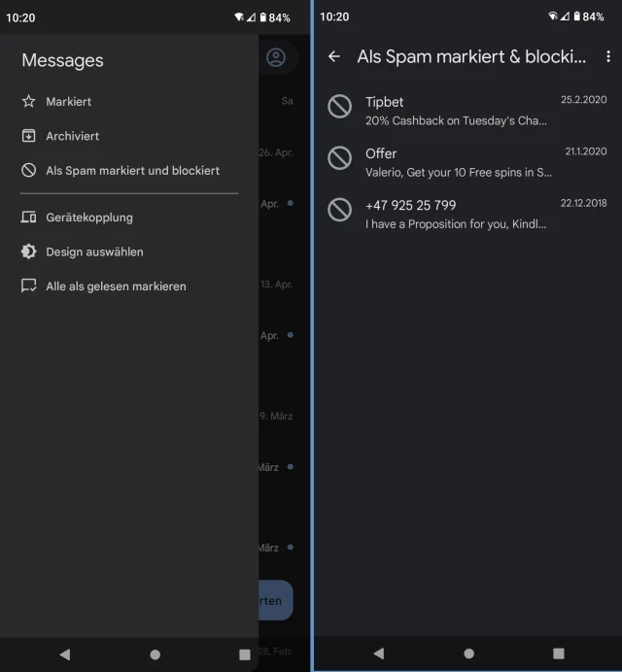This screenshot has width=622, height=672.
Task: Open Archiviert messages
Action: pos(73,136)
